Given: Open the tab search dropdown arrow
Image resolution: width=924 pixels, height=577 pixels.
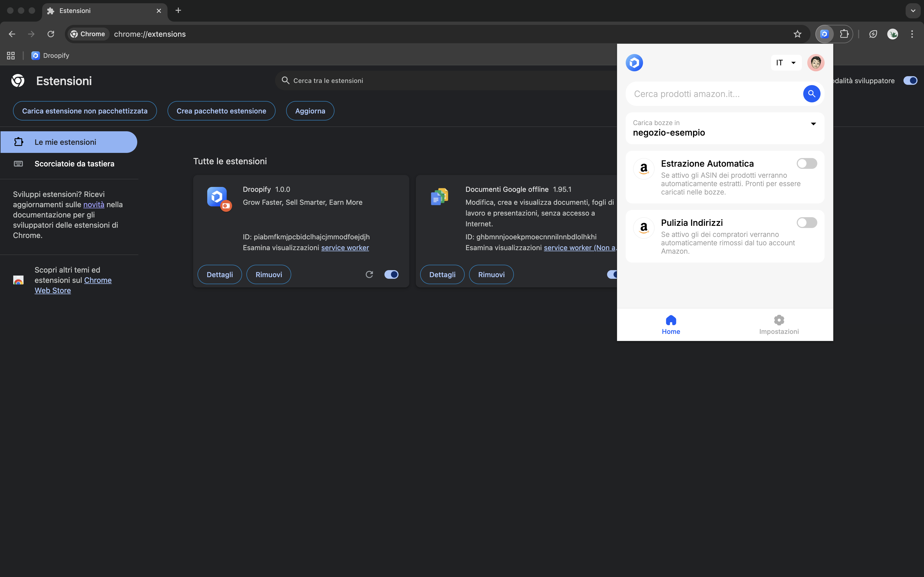Looking at the screenshot, I should pos(913,11).
